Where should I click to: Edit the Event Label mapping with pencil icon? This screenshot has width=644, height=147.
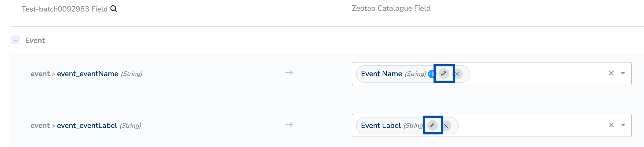(x=432, y=125)
